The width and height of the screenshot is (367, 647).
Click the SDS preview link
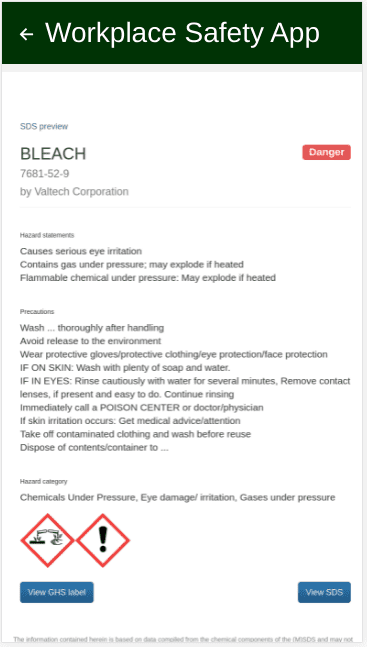(44, 126)
